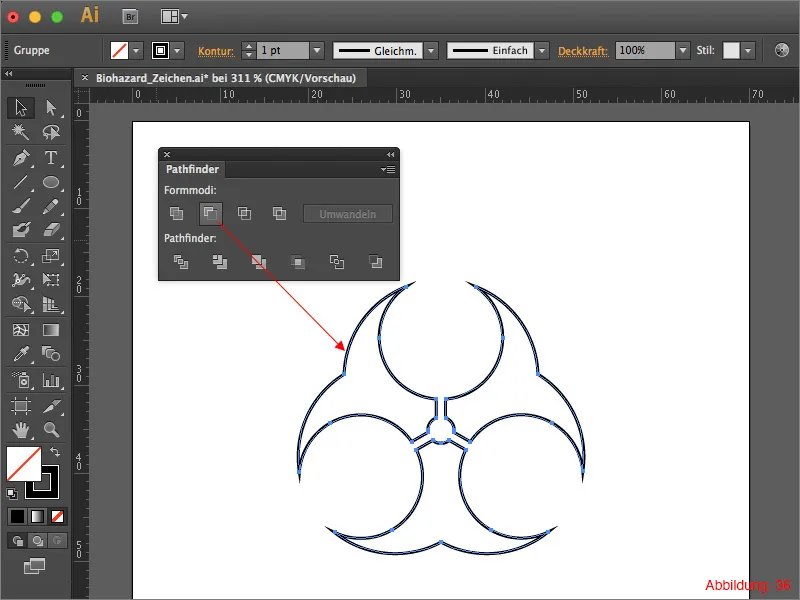Select the Column Graph tool
The height and width of the screenshot is (600, 800).
coord(51,380)
